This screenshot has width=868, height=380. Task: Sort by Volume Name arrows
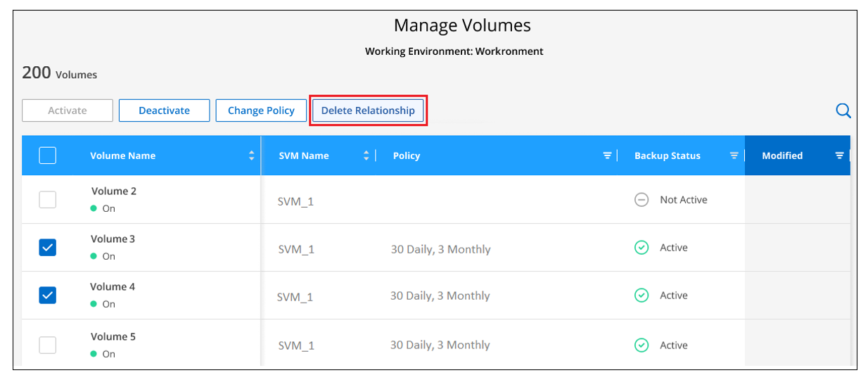coord(252,156)
